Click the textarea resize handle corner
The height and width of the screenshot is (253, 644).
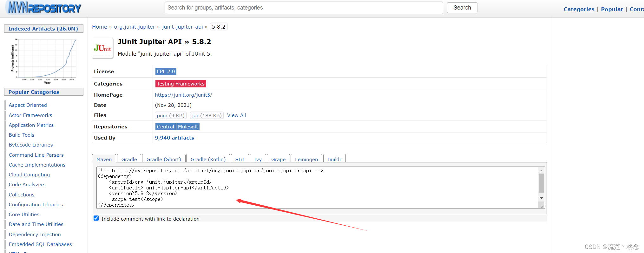(x=542, y=206)
